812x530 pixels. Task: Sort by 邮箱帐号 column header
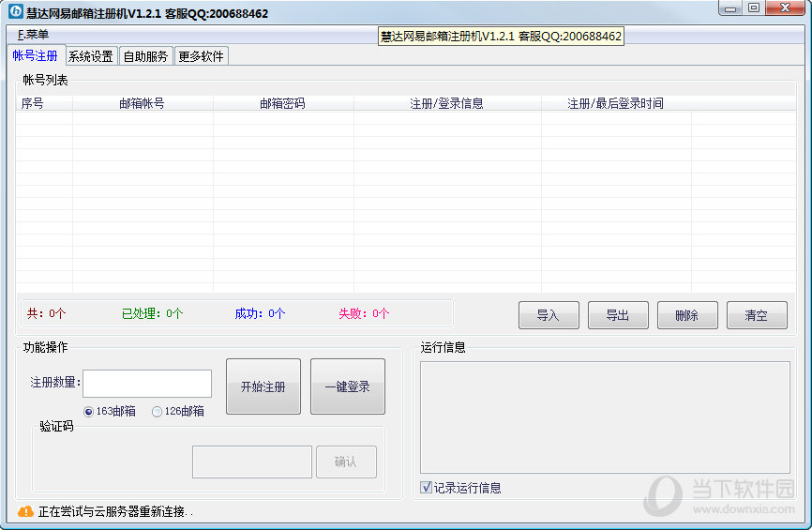tap(143, 103)
